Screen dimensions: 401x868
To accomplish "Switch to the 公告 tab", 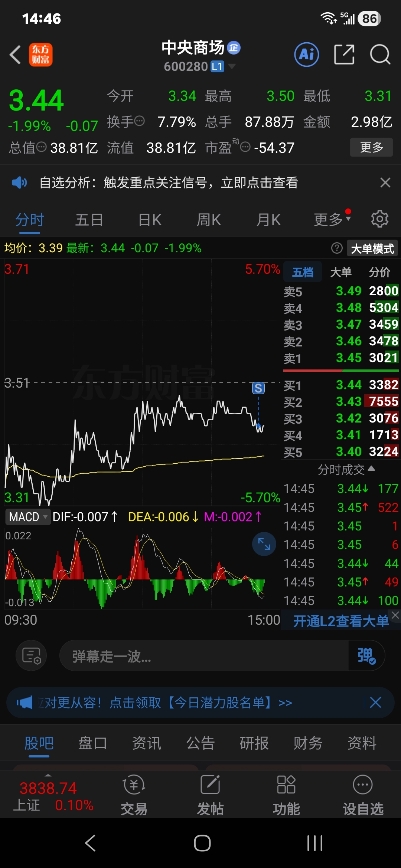I will click(200, 743).
